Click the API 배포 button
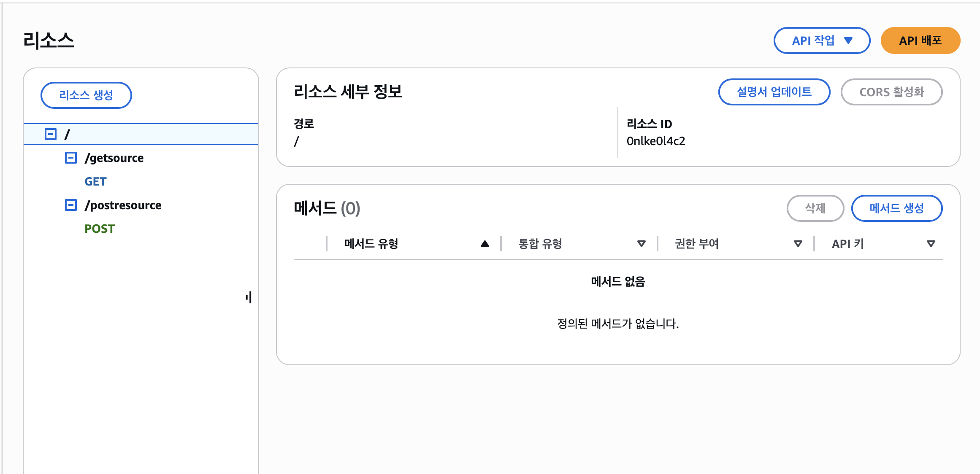Viewport: 980px width, 474px height. coord(920,40)
